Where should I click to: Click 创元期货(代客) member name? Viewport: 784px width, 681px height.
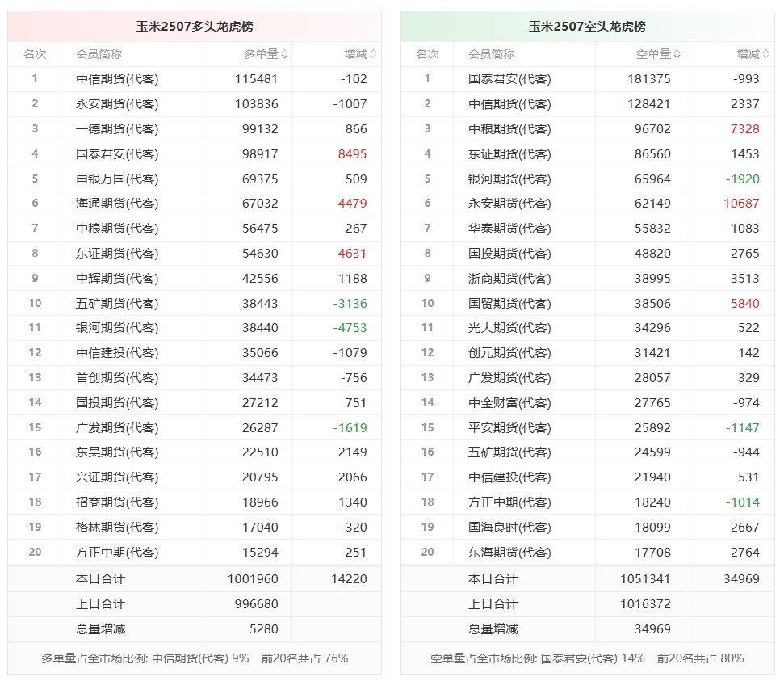[x=509, y=353]
